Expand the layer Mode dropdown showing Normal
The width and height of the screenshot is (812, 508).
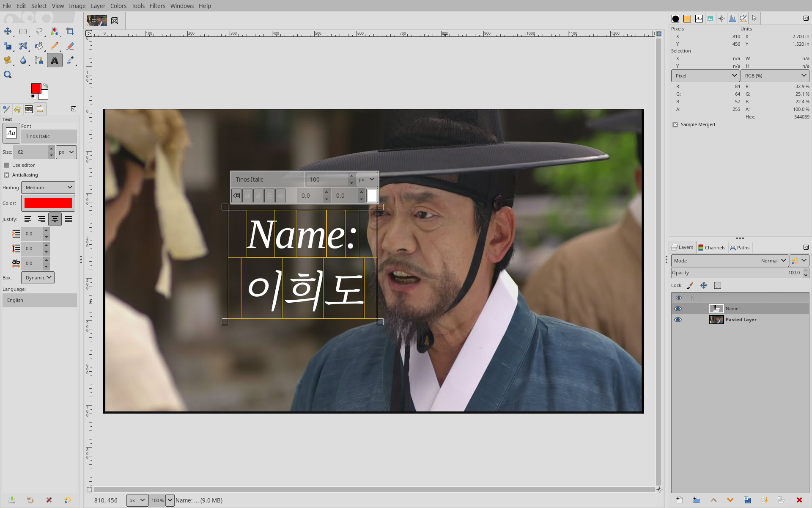[730, 261]
